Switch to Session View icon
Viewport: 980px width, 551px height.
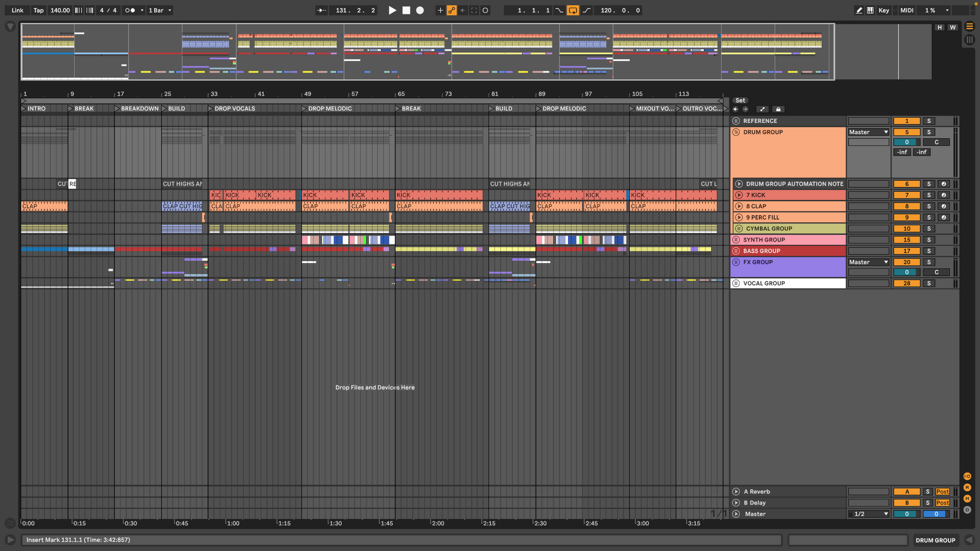(x=969, y=40)
